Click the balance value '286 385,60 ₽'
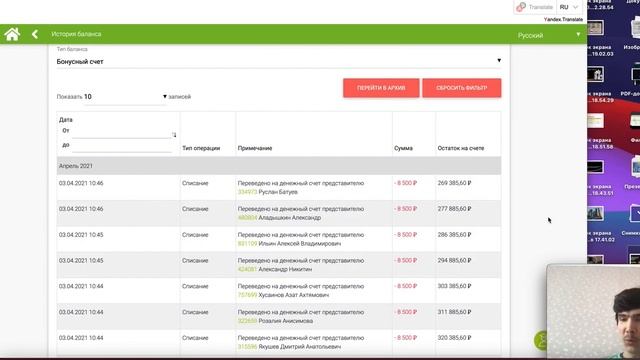This screenshot has width=640, height=360. click(454, 235)
